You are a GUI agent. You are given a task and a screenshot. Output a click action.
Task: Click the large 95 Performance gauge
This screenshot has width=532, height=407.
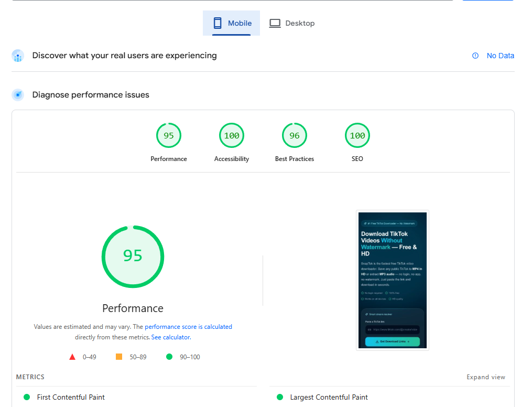133,256
